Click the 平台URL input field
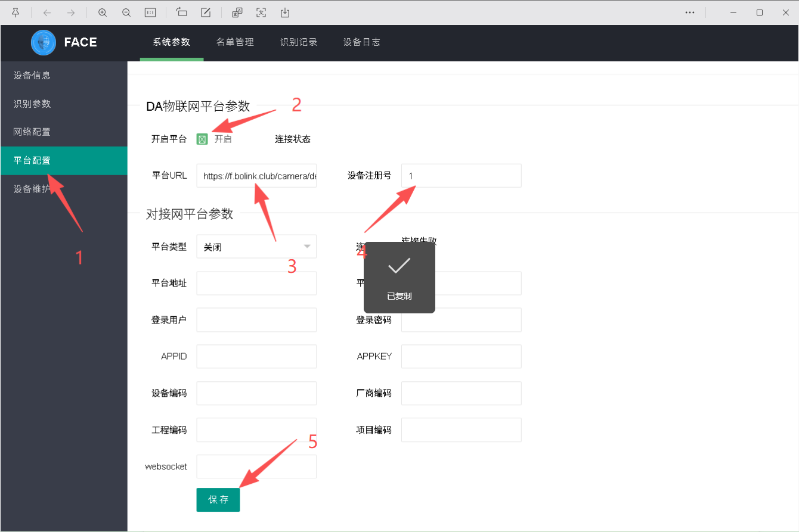 click(x=256, y=176)
